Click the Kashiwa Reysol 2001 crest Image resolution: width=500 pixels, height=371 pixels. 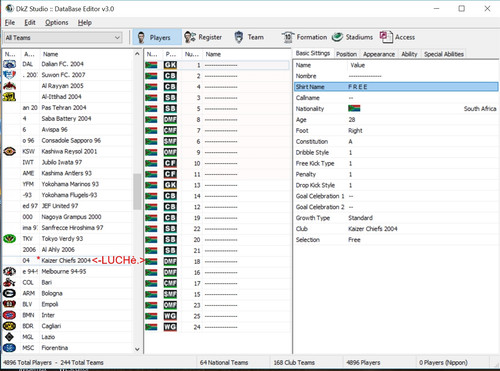tap(9, 151)
